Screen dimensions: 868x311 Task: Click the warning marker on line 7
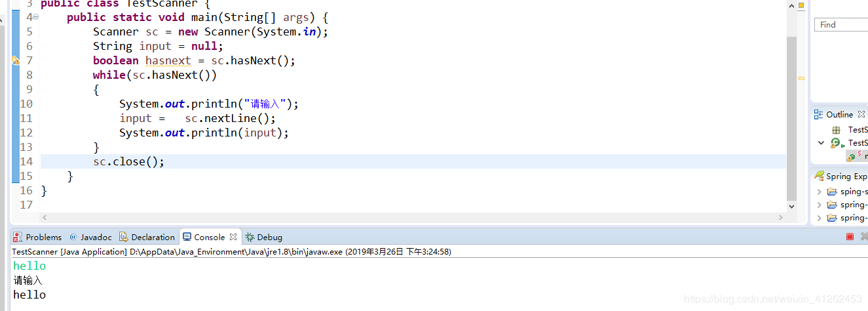click(x=16, y=60)
